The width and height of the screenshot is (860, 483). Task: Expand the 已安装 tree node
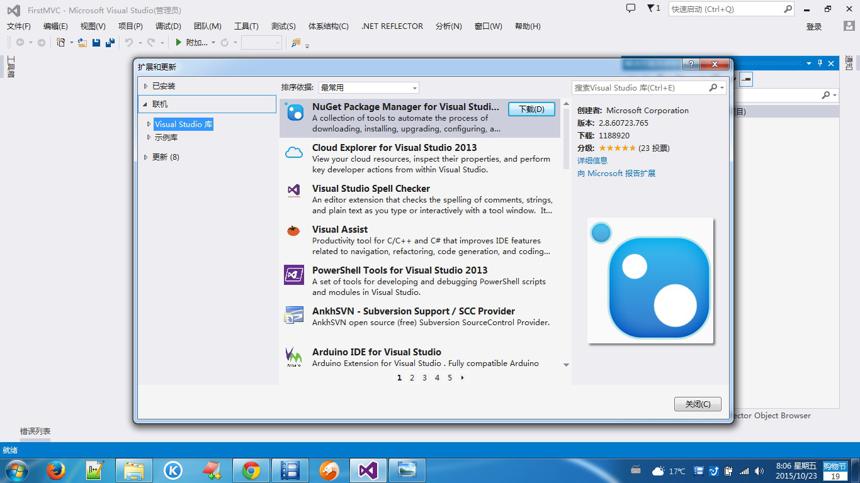(145, 86)
